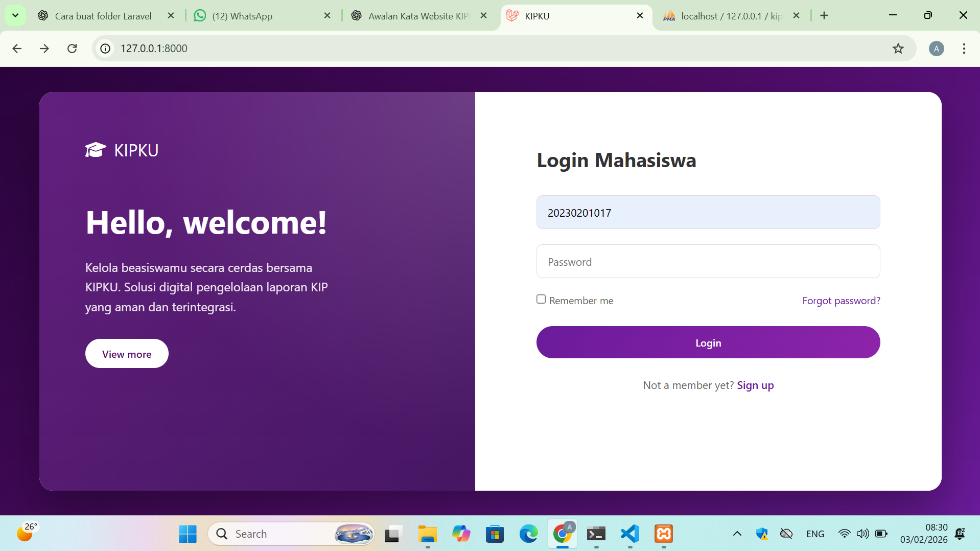The width and height of the screenshot is (980, 551).
Task: Expand the tab search dropdown
Action: tap(15, 15)
